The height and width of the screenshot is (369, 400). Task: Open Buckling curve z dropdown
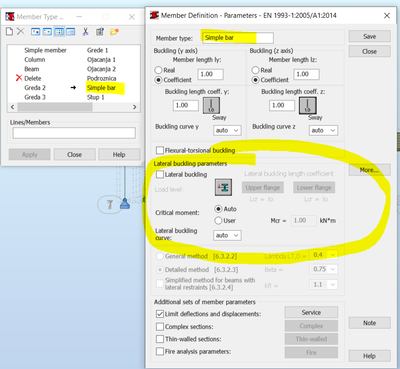tap(323, 130)
